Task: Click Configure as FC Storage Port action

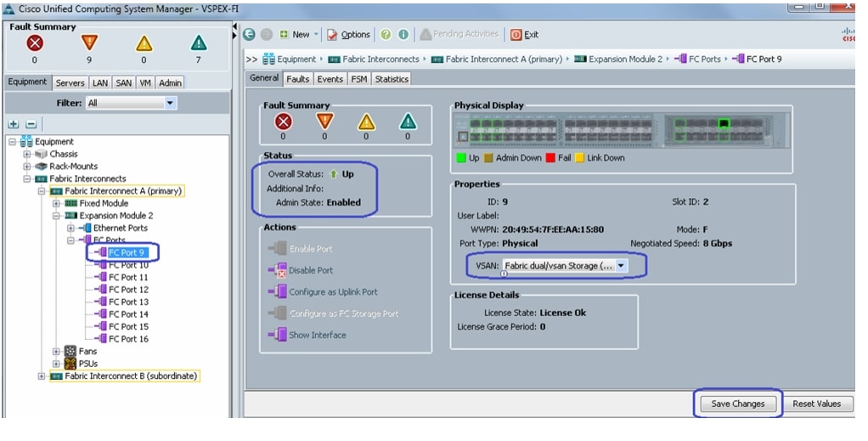Action: click(x=333, y=314)
